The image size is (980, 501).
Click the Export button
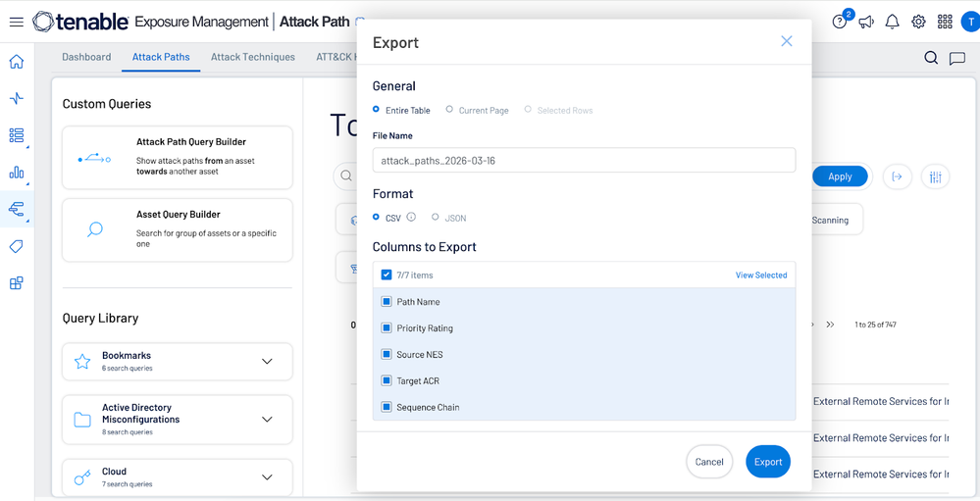pyautogui.click(x=768, y=462)
